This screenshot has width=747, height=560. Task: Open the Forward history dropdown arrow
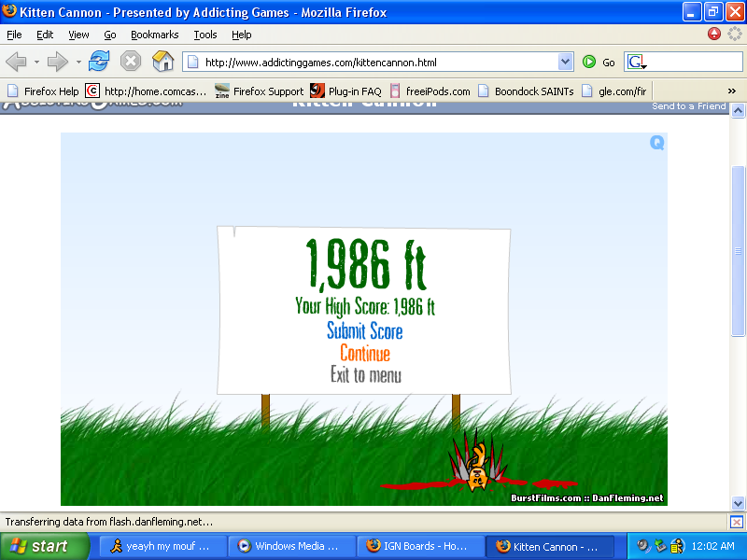click(78, 62)
